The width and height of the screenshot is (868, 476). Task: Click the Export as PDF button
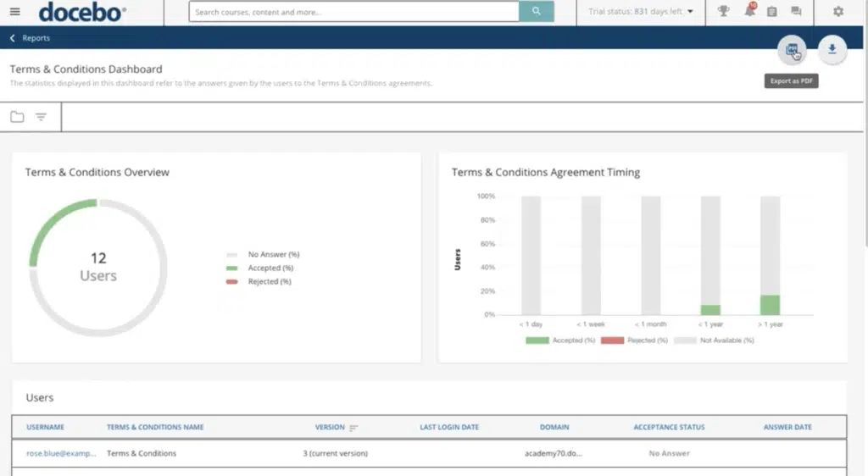[x=792, y=50]
